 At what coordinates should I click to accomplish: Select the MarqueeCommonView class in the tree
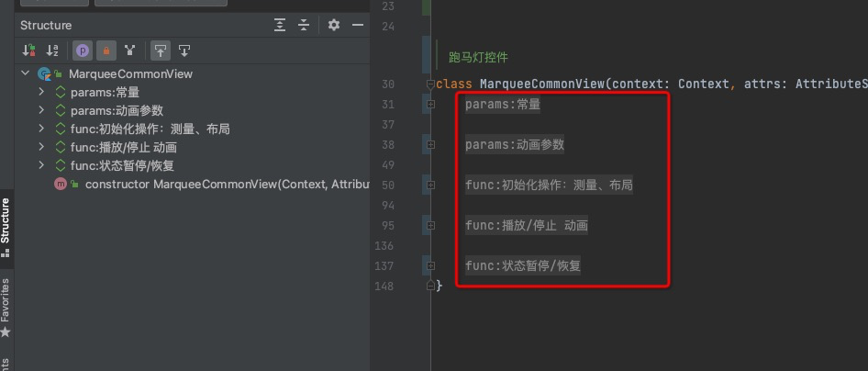130,73
